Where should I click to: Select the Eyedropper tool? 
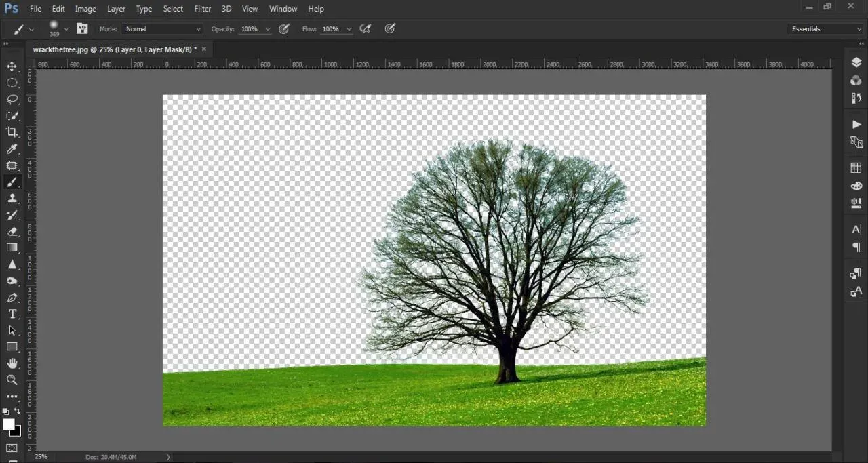coord(12,149)
